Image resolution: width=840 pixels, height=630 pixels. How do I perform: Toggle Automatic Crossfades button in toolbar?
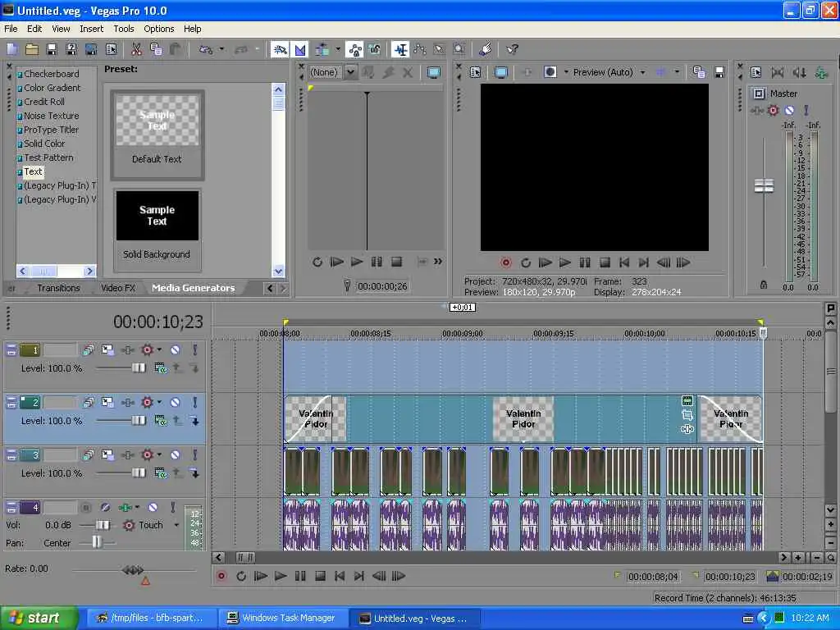pos(300,50)
